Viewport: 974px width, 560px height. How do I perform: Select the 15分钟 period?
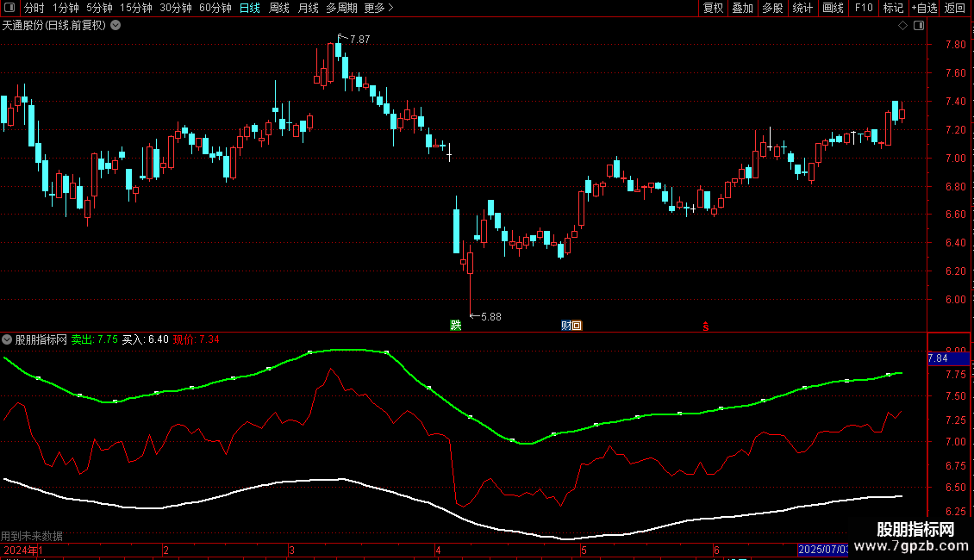[135, 8]
